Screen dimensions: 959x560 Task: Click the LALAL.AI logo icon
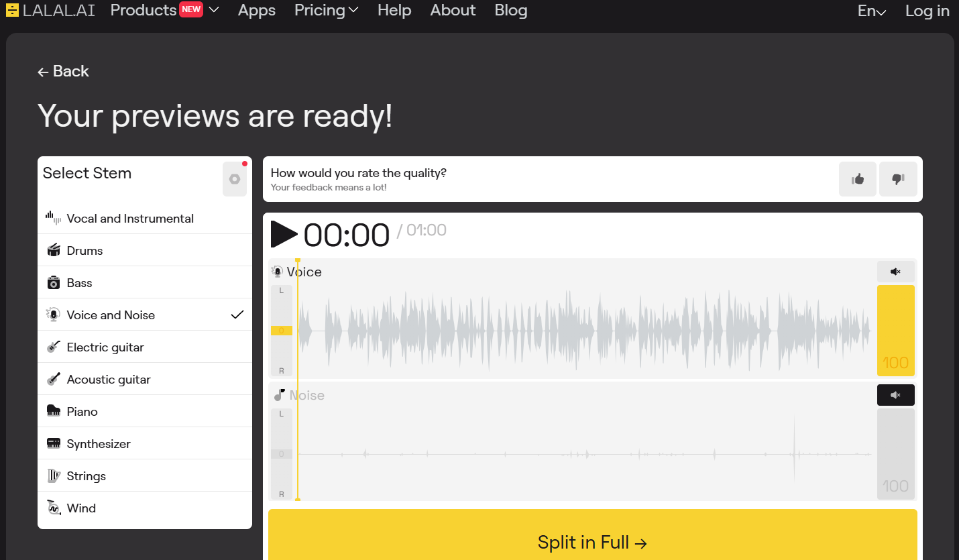pos(12,11)
